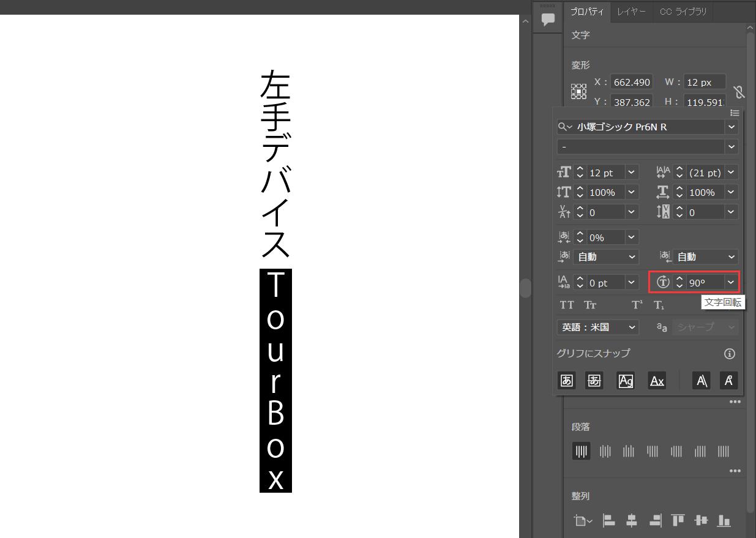This screenshot has height=538, width=756.
Task: Open the character options menu icon above font field
Action: point(735,113)
